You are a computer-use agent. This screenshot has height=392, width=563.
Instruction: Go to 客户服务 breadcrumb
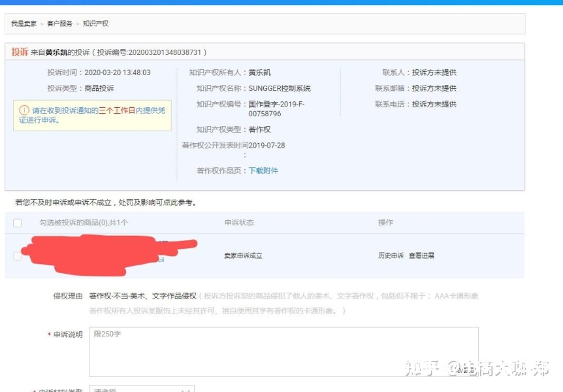tap(59, 24)
